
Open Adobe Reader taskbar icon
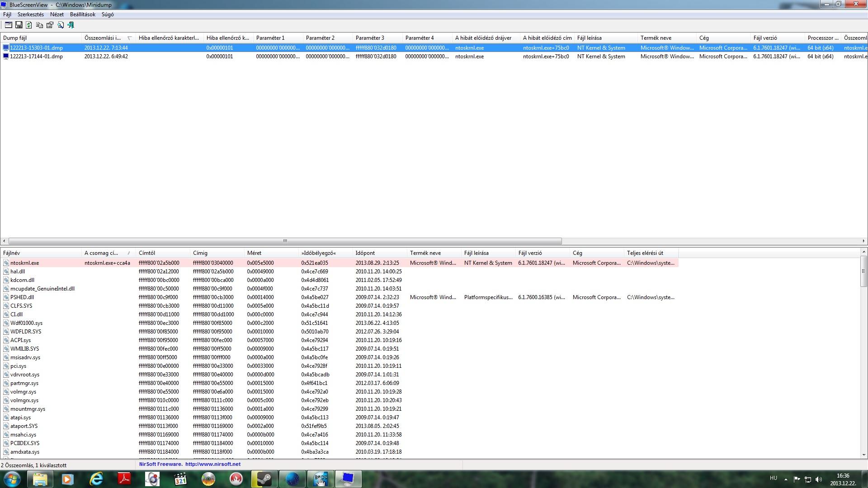pyautogui.click(x=124, y=479)
